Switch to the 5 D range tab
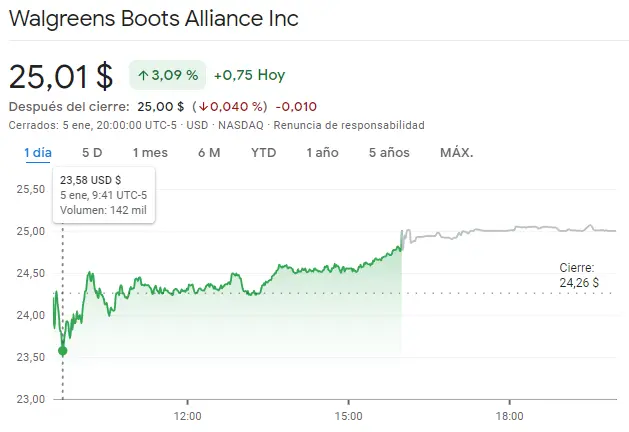The image size is (629, 432). tap(92, 152)
